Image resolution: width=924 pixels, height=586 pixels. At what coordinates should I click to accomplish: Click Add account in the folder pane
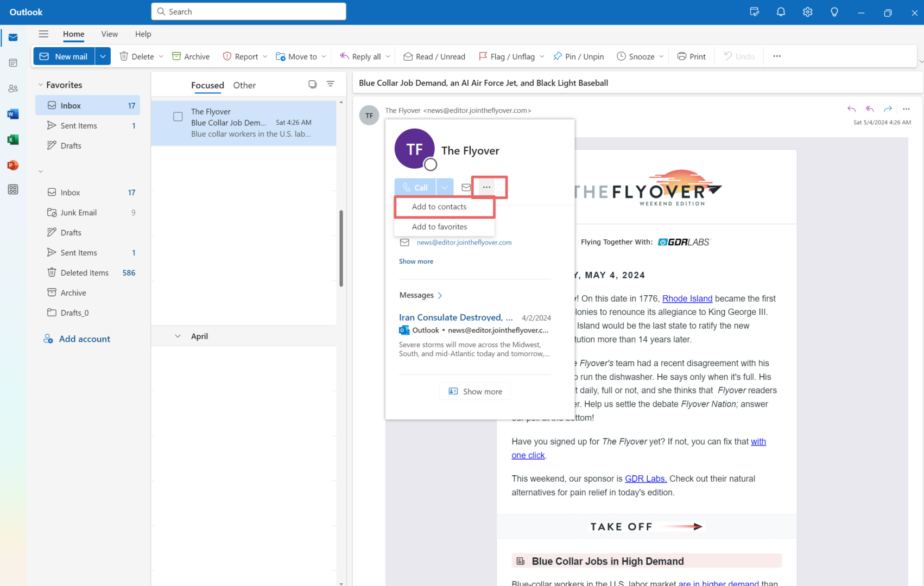click(x=77, y=339)
